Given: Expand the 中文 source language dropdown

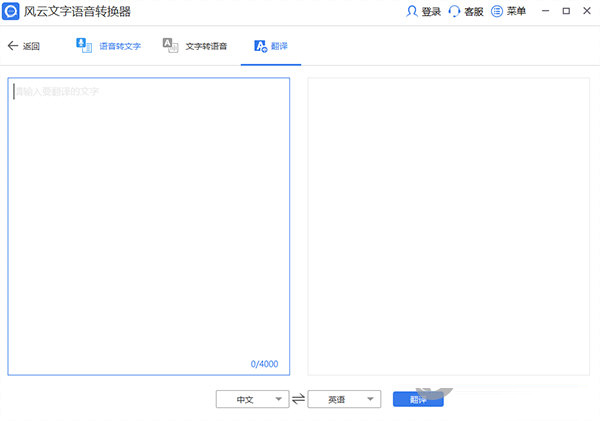Looking at the screenshot, I should pos(252,399).
